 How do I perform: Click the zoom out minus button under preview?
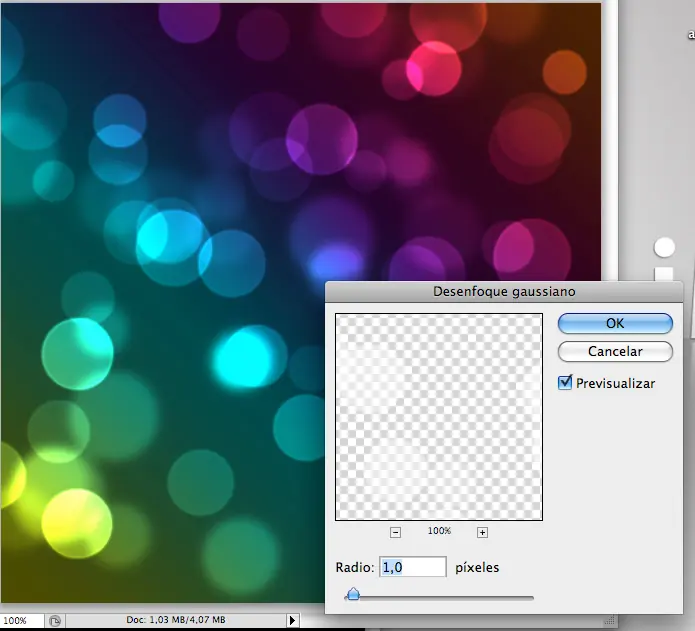point(395,532)
